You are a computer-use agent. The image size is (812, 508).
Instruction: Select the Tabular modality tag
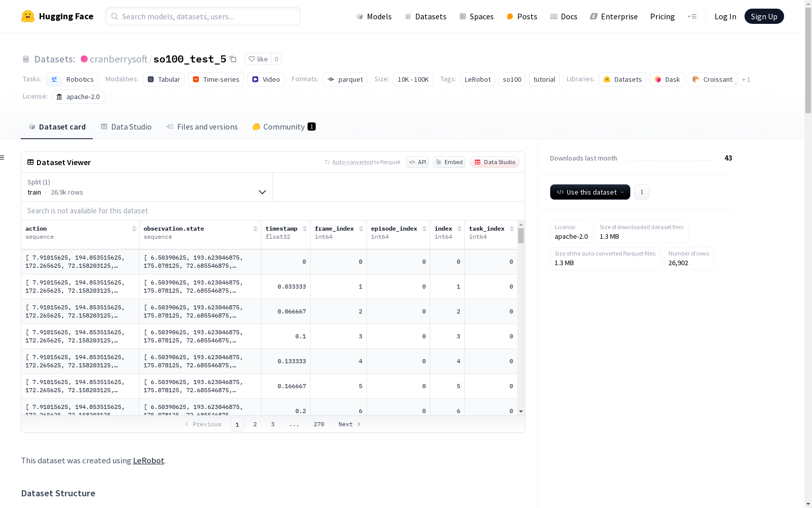pyautogui.click(x=163, y=79)
